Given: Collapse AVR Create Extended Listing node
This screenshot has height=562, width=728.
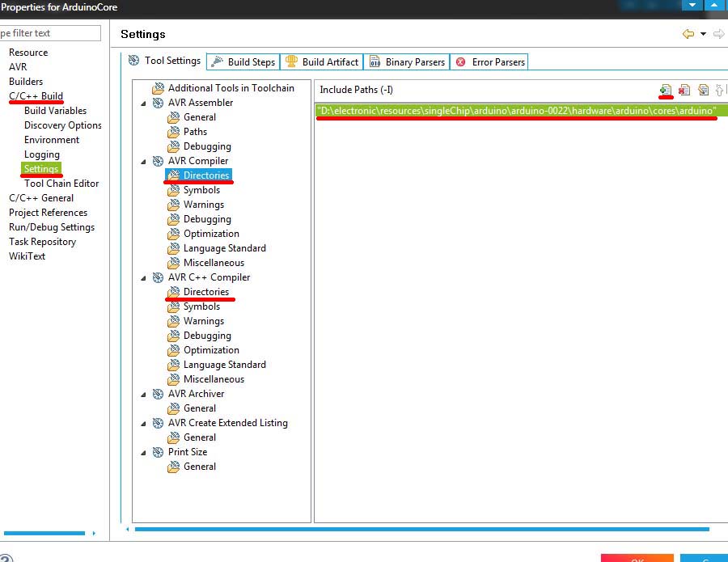Looking at the screenshot, I should tap(143, 424).
